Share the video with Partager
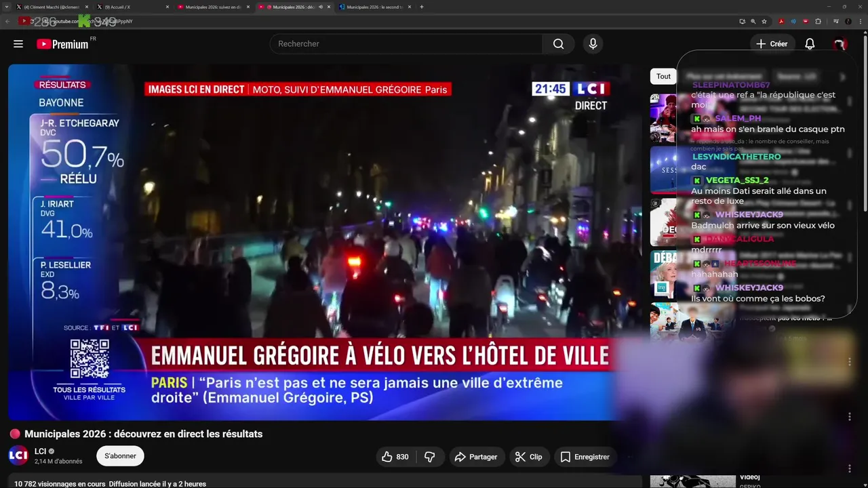 (x=476, y=457)
